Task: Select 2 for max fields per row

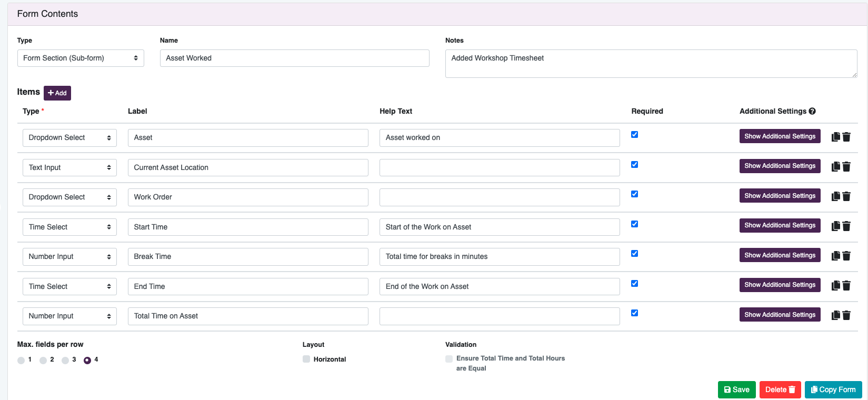Action: tap(43, 360)
